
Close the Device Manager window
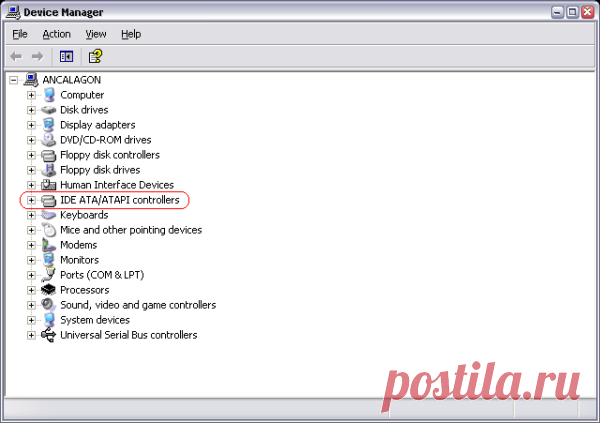point(587,12)
